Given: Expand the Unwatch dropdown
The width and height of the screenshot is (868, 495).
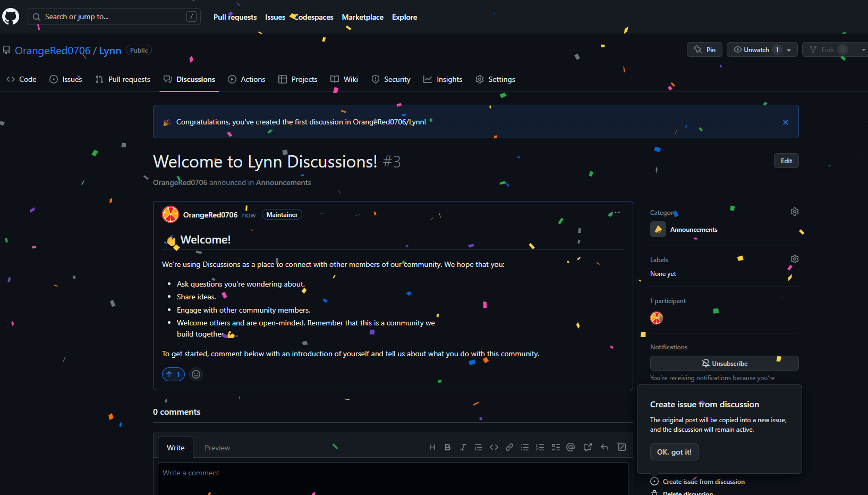Looking at the screenshot, I should pyautogui.click(x=789, y=50).
